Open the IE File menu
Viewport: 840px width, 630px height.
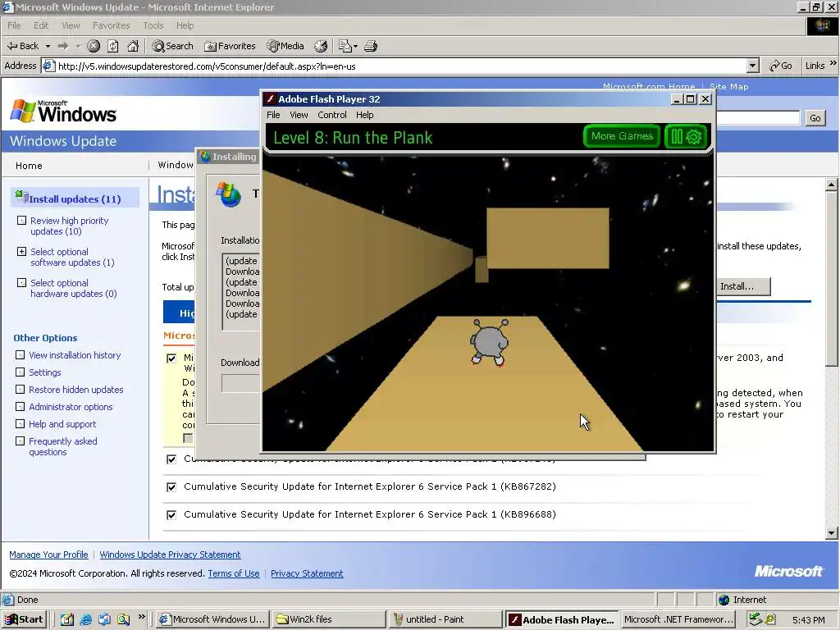click(x=14, y=25)
